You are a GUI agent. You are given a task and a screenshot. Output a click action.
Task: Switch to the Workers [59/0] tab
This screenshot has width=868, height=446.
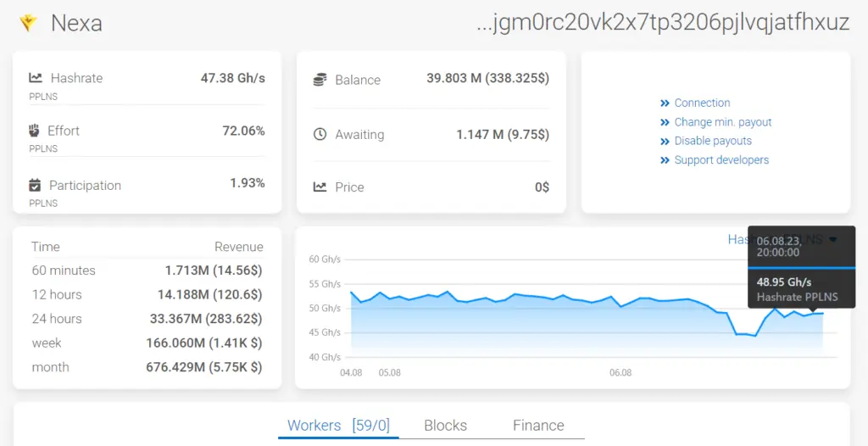(338, 426)
